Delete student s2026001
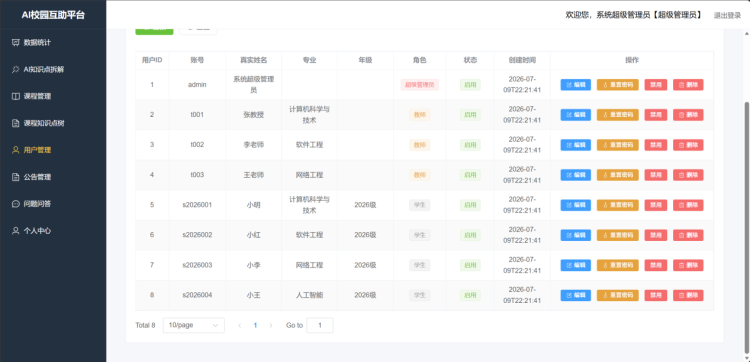 point(688,205)
